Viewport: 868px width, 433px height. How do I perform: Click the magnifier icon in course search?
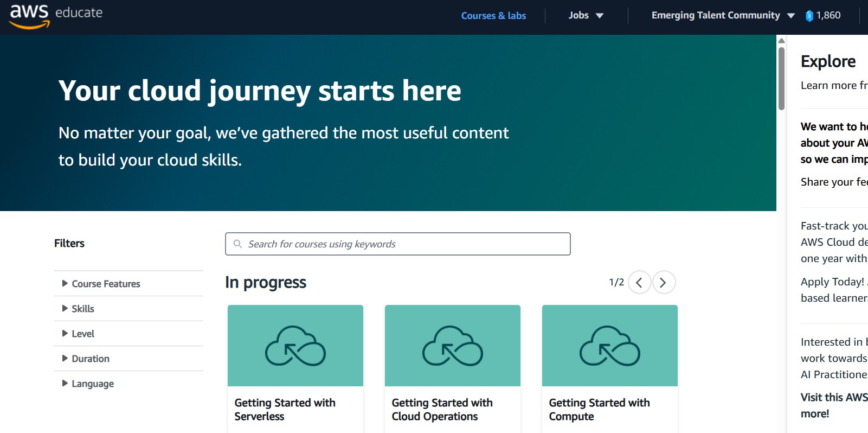[237, 244]
